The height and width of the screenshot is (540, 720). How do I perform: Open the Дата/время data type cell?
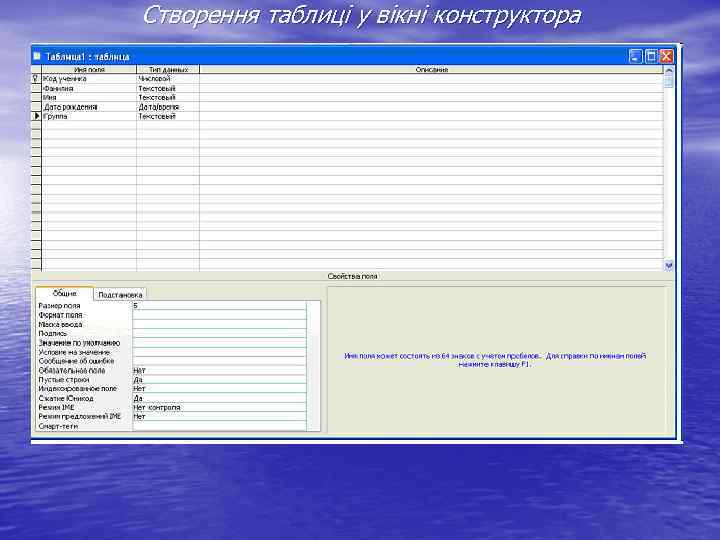(168, 107)
